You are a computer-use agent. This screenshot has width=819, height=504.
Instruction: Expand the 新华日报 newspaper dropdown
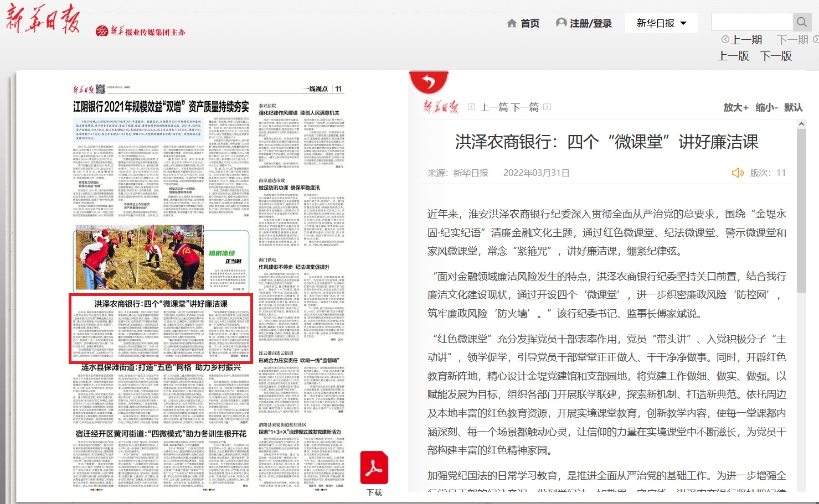[x=661, y=23]
